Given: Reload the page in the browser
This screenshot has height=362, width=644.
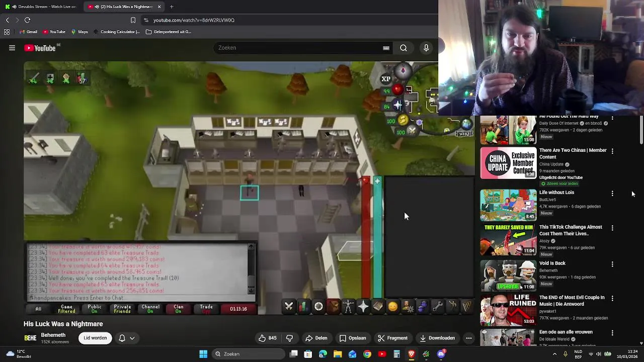Looking at the screenshot, I should 28,20.
